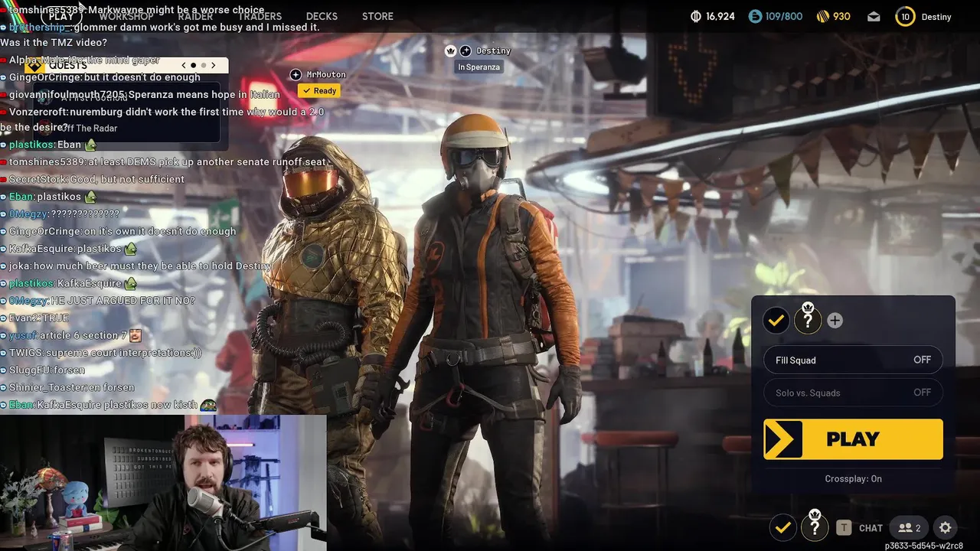Open the RAIDER tab
The image size is (980, 551).
click(195, 16)
